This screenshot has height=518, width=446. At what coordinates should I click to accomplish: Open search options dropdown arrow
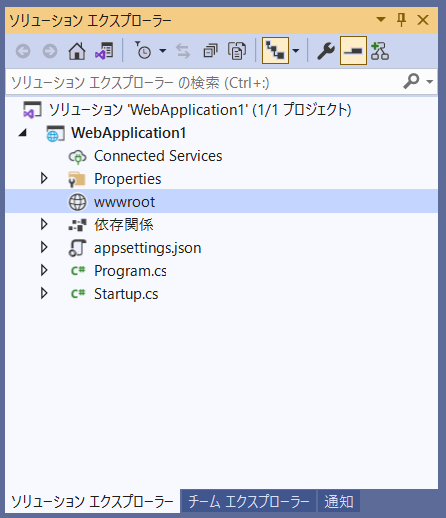[x=430, y=82]
